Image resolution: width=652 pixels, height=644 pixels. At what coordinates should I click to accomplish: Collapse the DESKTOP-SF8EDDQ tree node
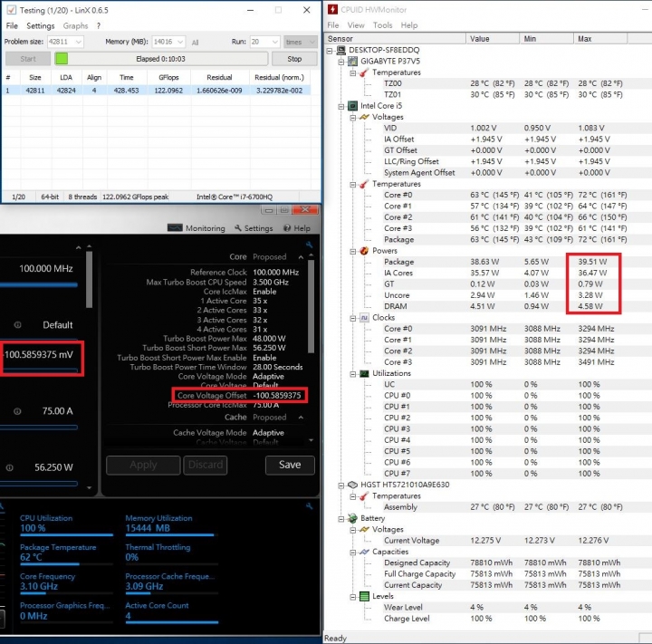tap(330, 51)
